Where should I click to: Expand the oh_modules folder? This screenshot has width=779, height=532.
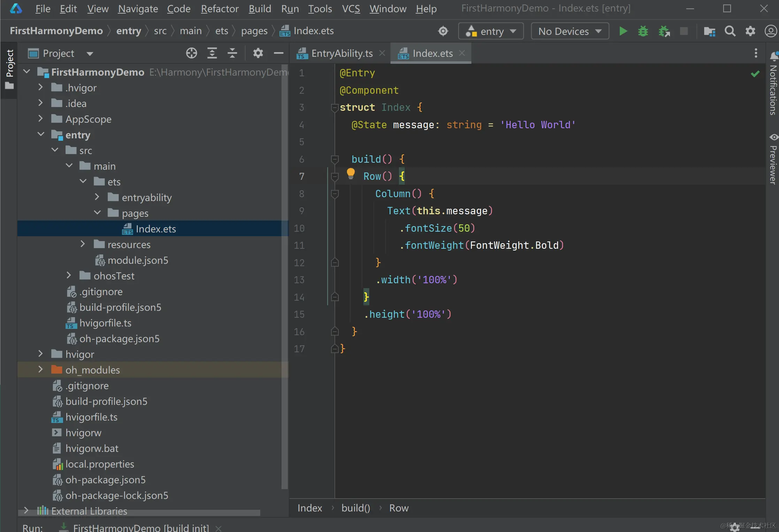[x=40, y=370]
